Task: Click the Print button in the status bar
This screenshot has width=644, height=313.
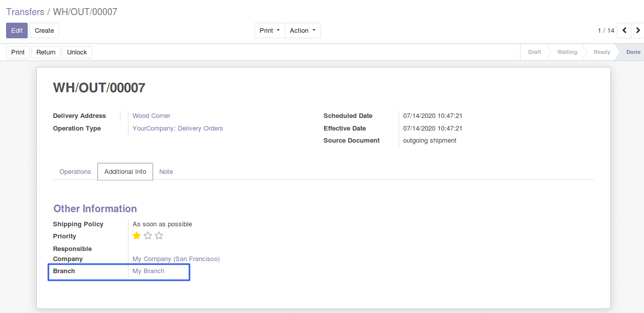Action: [x=18, y=52]
